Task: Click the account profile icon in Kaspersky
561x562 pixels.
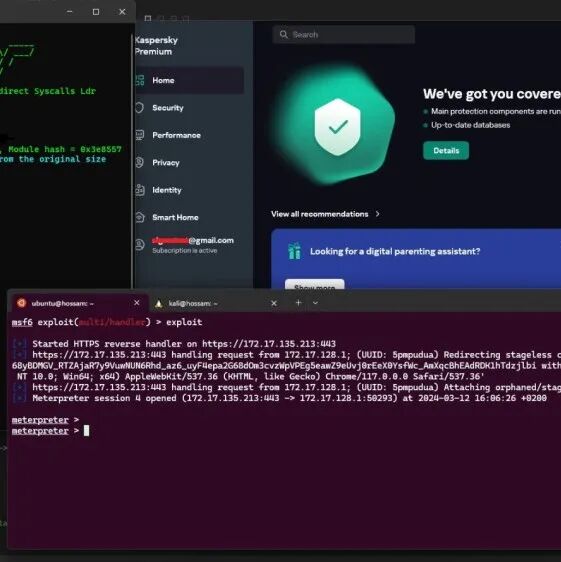Action: (139, 244)
